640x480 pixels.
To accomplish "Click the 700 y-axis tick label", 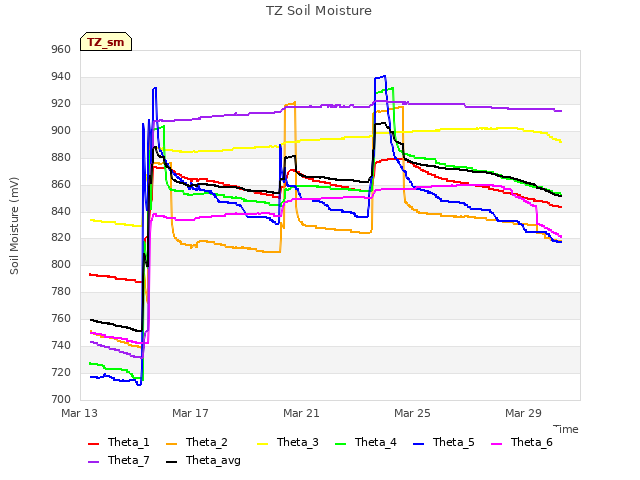I will tap(61, 399).
